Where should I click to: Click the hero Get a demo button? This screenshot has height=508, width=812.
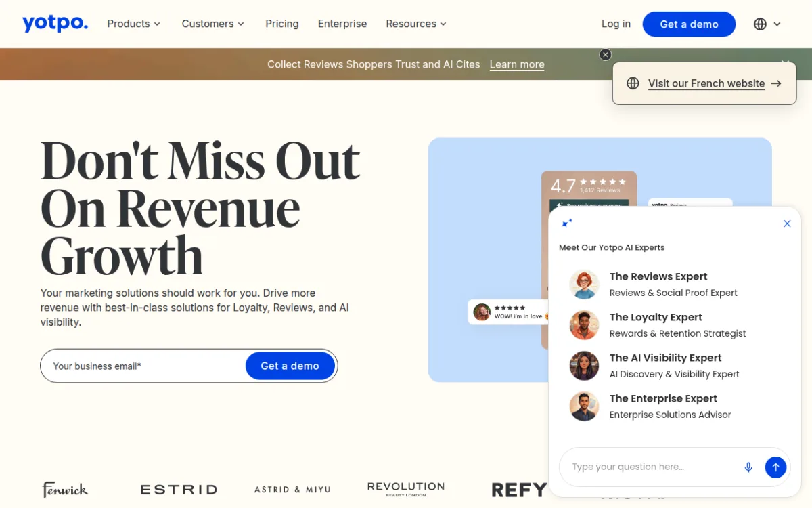[x=290, y=366]
